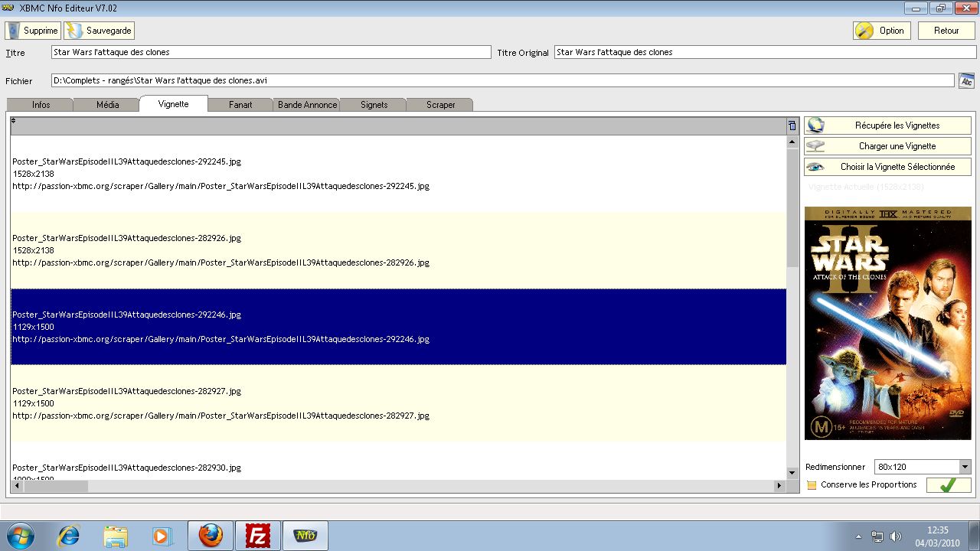Click the horizontal scrollbar thumb
Screen dimensions: 980x551
coord(55,486)
